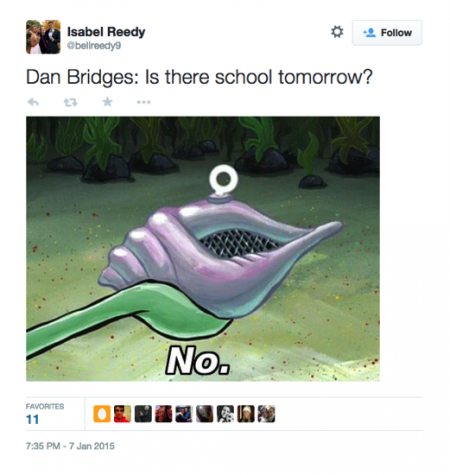Open the fourth favoriter avatar
Screen dimensions: 450x475
tap(163, 414)
